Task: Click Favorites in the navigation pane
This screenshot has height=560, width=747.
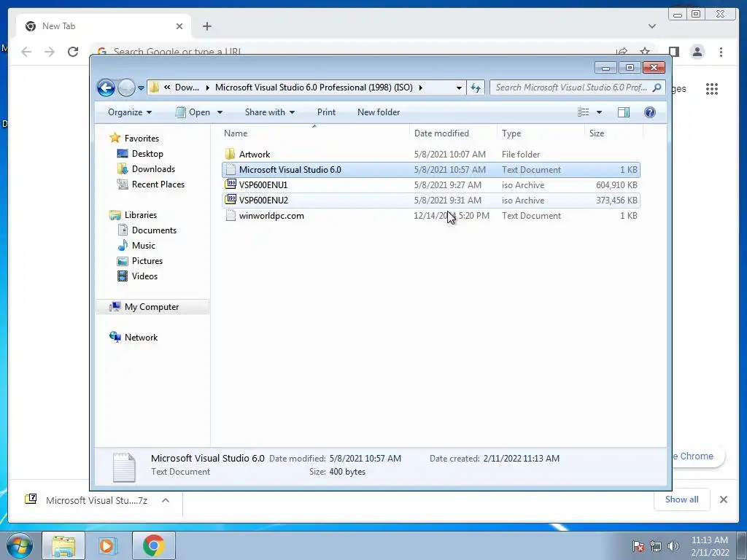Action: click(x=142, y=138)
